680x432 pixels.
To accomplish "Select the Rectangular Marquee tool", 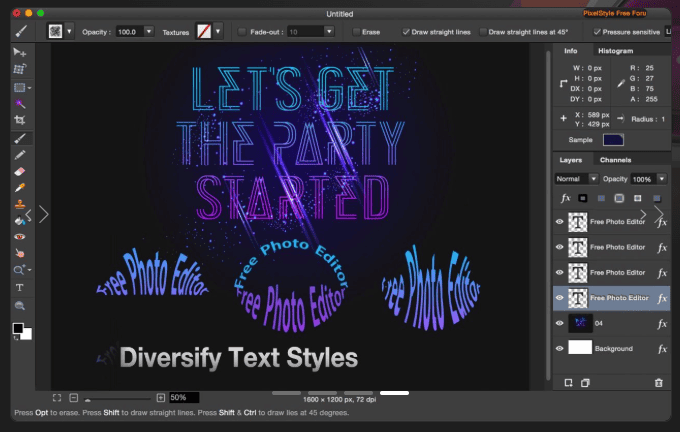I will 19,88.
